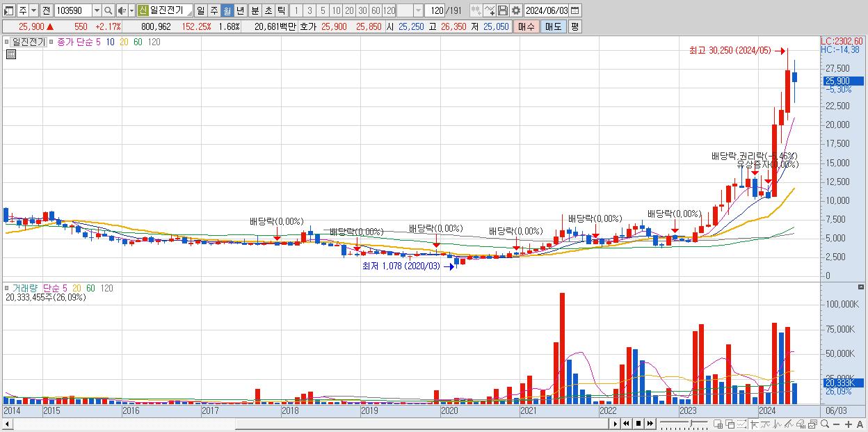The width and height of the screenshot is (868, 432).
Task: Select the 10 interval button
Action: pos(336,10)
